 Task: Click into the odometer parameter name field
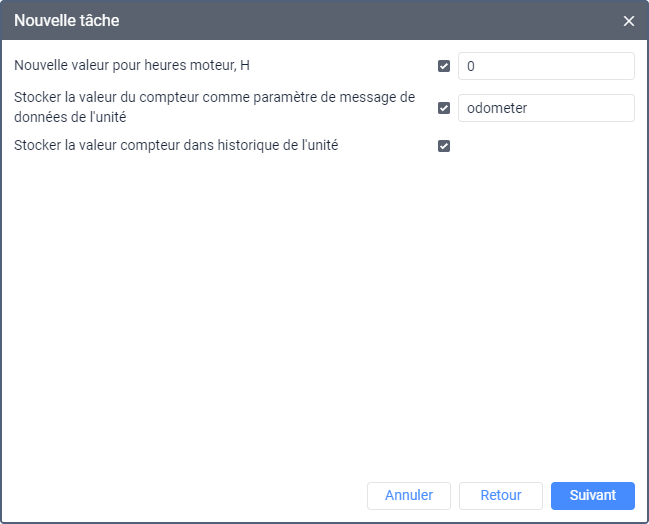(546, 108)
